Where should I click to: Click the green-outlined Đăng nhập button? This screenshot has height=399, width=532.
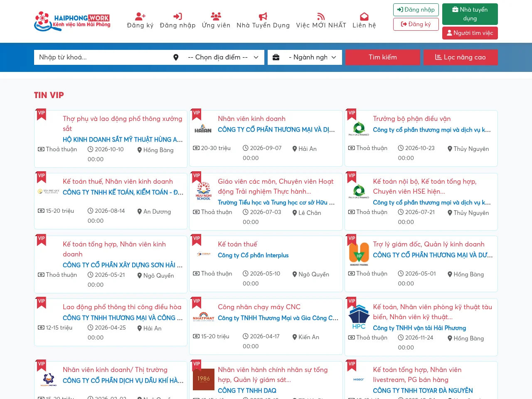[416, 10]
